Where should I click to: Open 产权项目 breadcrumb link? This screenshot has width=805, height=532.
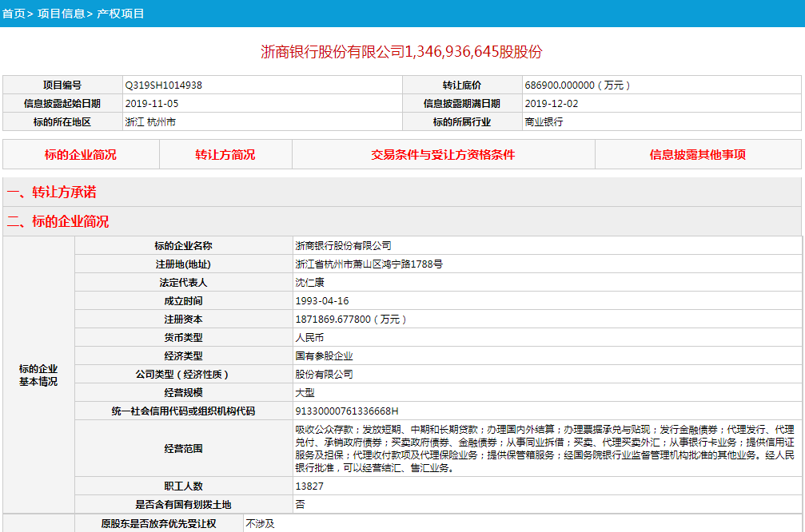tap(121, 14)
